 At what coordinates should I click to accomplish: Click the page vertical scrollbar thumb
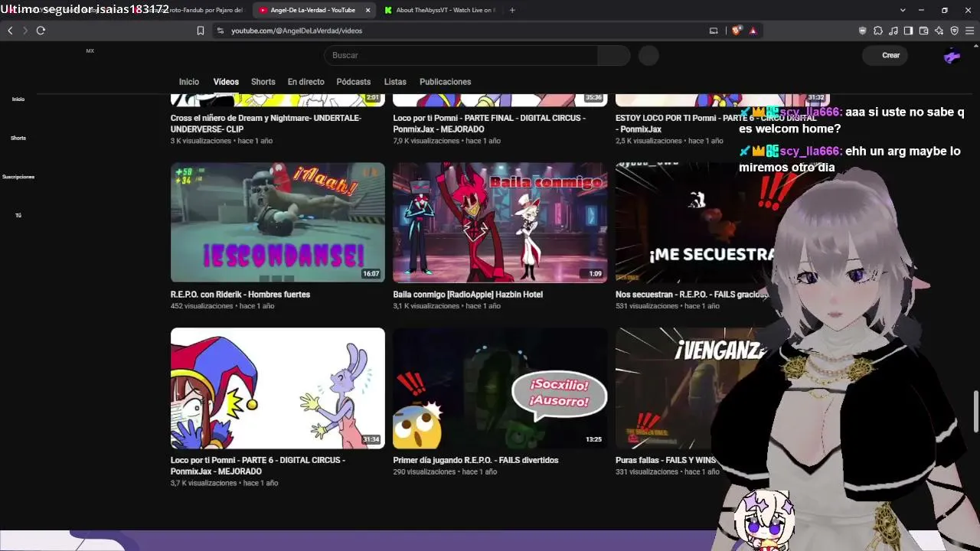[975, 411]
